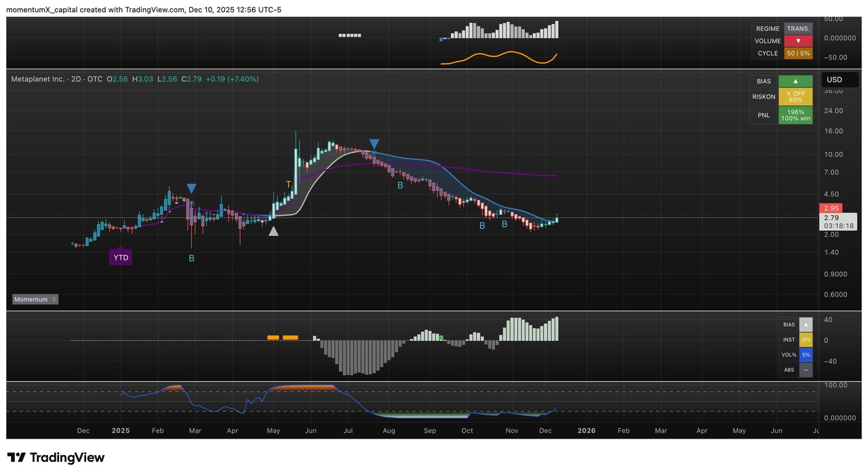The image size is (868, 476).
Task: Open the Metaplanet Inc. symbol title
Action: pyautogui.click(x=38, y=79)
